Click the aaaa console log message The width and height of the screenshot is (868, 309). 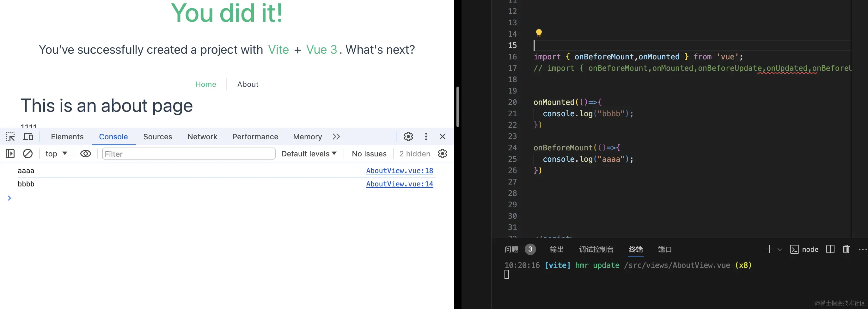[26, 171]
